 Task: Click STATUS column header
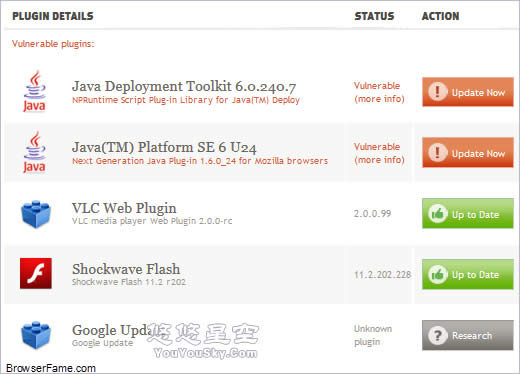(374, 16)
